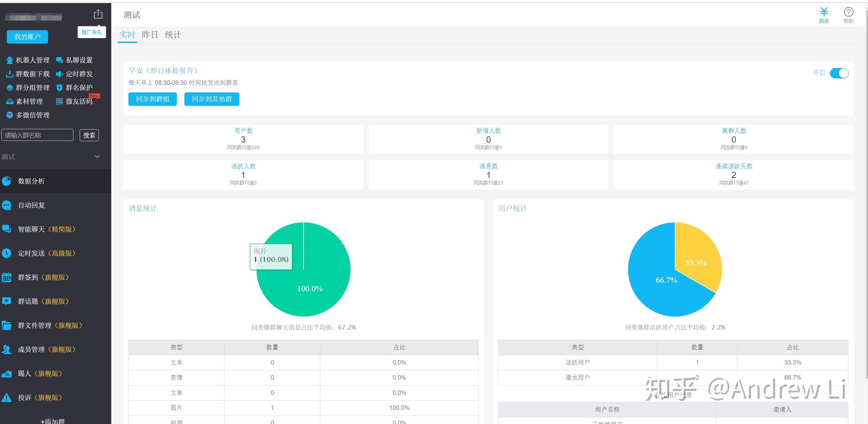Click 机器人管理 text link

[33, 60]
